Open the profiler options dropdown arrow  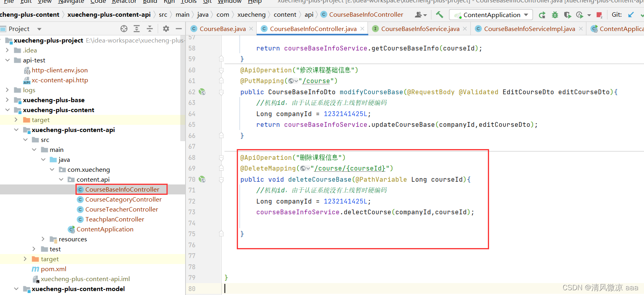click(x=589, y=15)
